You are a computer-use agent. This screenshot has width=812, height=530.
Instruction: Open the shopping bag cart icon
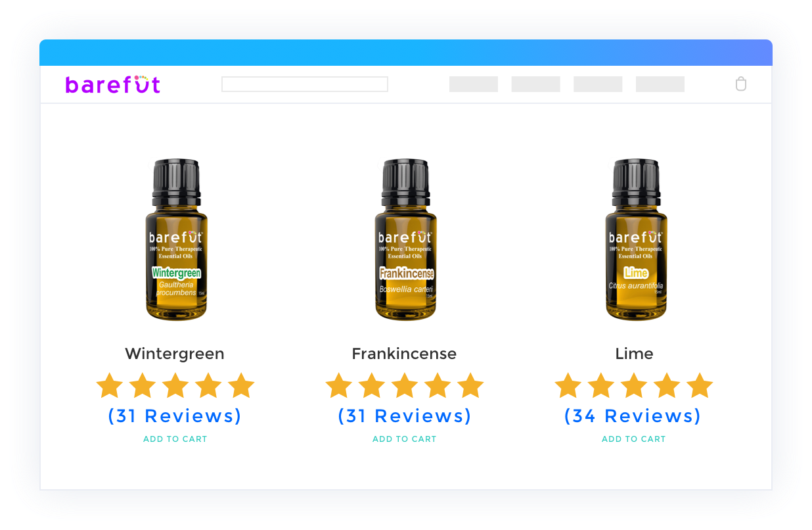(740, 84)
